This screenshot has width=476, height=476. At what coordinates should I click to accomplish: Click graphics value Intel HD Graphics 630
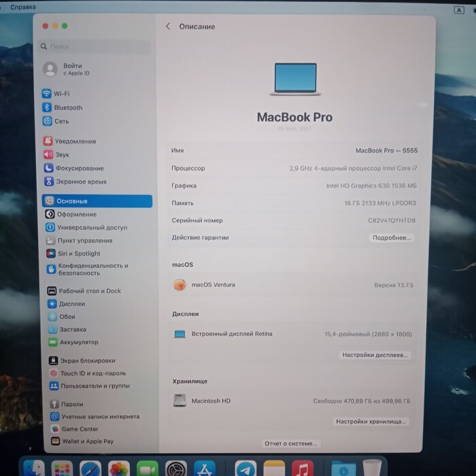coord(371,186)
